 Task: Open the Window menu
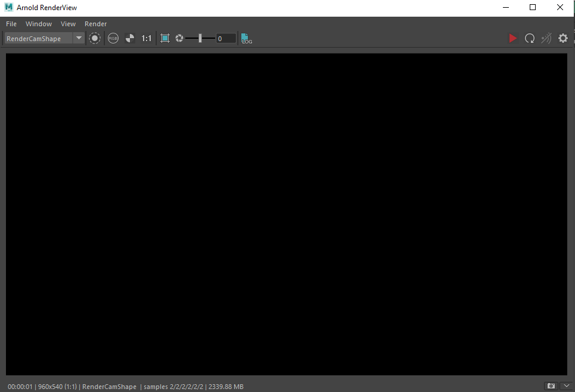[39, 24]
